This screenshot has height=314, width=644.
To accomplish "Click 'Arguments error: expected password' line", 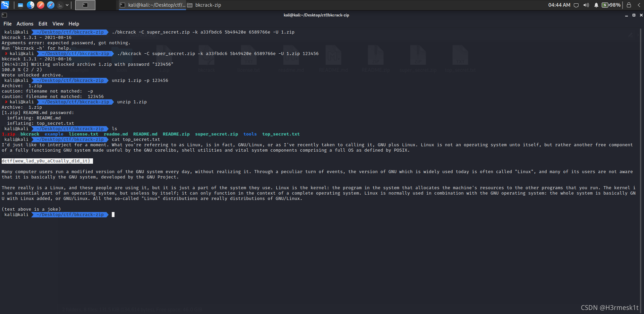I will point(66,43).
